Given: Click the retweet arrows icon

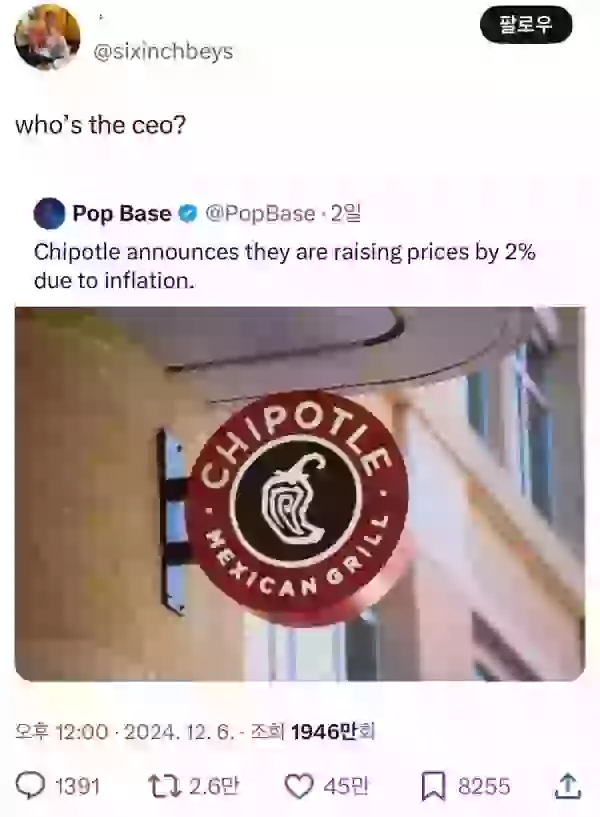Looking at the screenshot, I should (x=165, y=786).
